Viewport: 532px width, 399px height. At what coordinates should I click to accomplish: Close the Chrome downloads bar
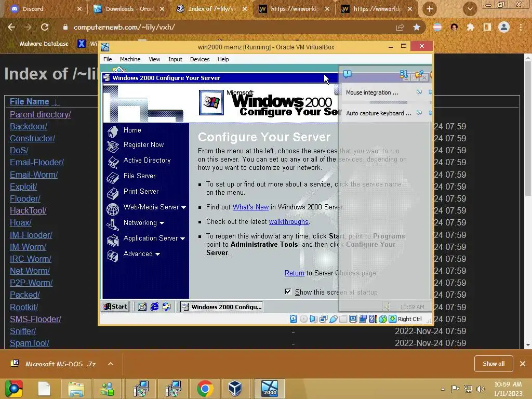point(523,364)
